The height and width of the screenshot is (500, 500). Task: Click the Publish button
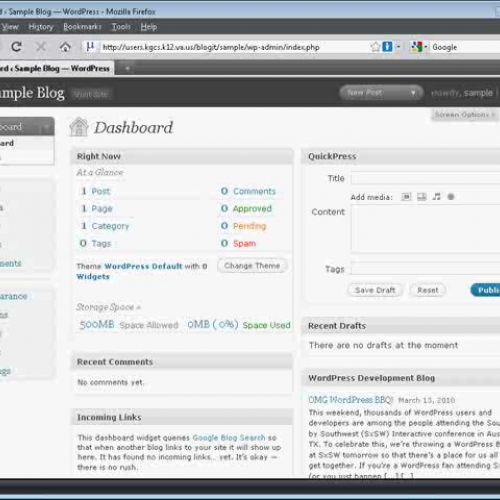click(486, 290)
